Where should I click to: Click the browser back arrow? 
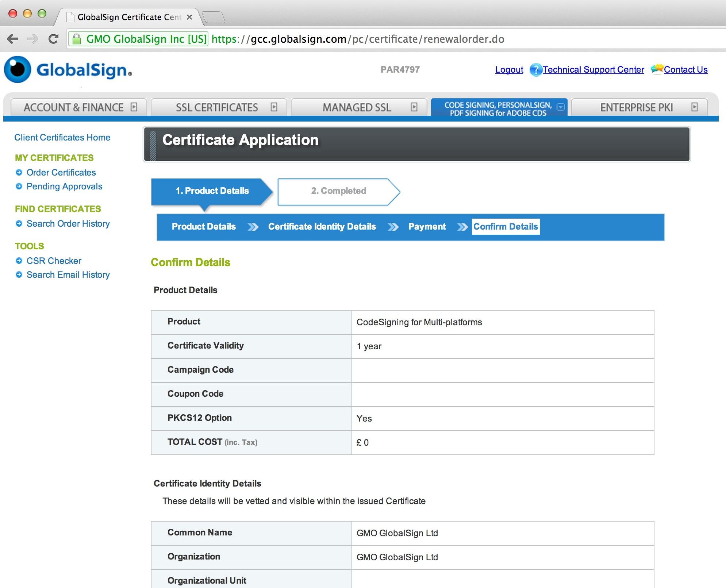13,39
